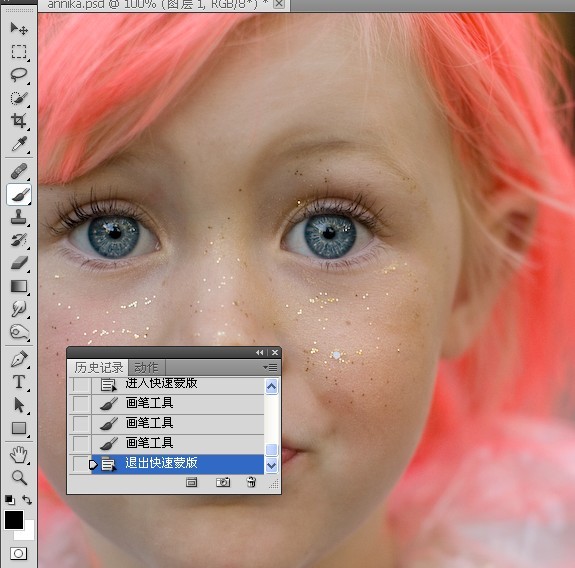The image size is (575, 568).
Task: Open the background color picker
Action: (x=29, y=535)
